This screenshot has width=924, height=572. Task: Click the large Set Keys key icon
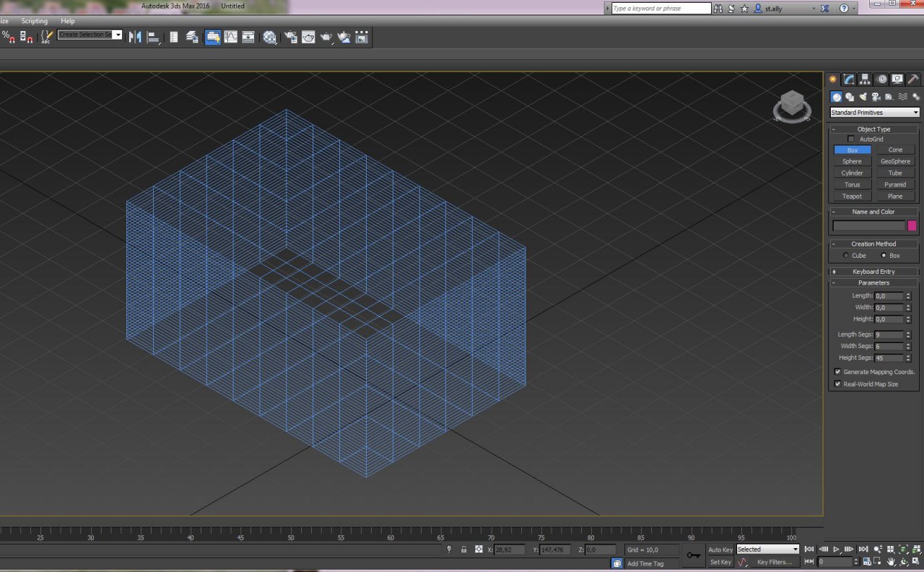click(x=694, y=555)
